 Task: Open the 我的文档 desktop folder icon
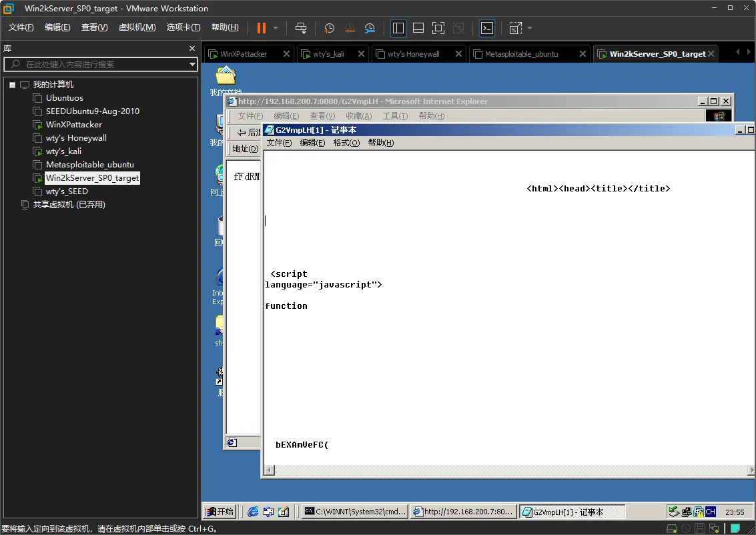coord(226,82)
